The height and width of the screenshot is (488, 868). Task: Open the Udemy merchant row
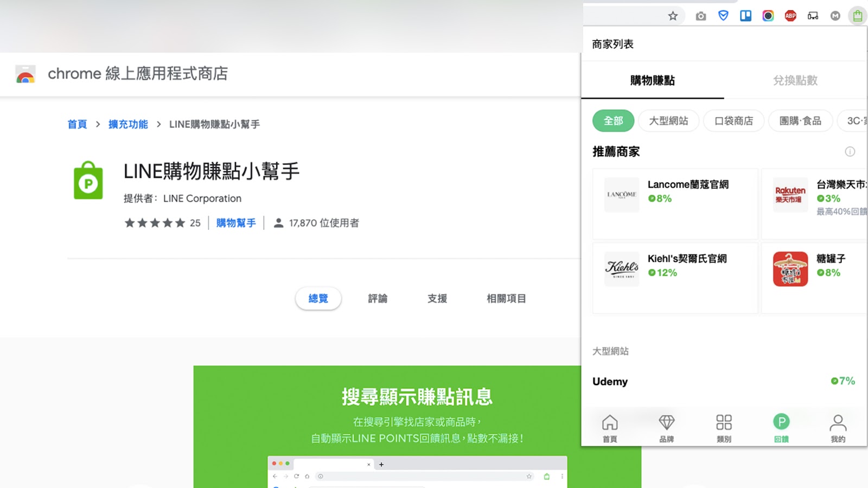(723, 381)
